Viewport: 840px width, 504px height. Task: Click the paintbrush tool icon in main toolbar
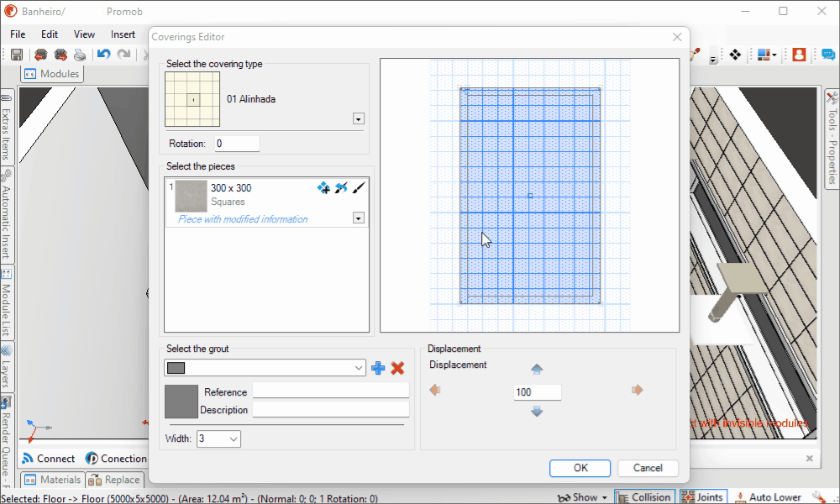point(696,54)
